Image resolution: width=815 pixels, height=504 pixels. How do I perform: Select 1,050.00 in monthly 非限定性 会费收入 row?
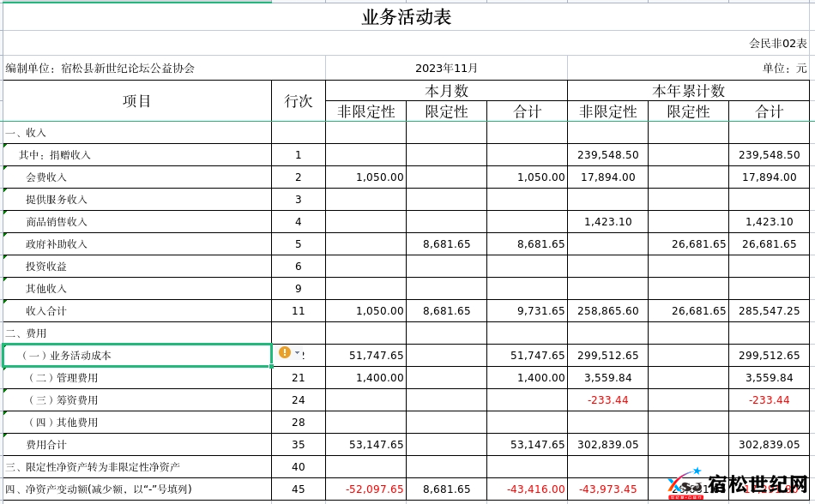366,177
